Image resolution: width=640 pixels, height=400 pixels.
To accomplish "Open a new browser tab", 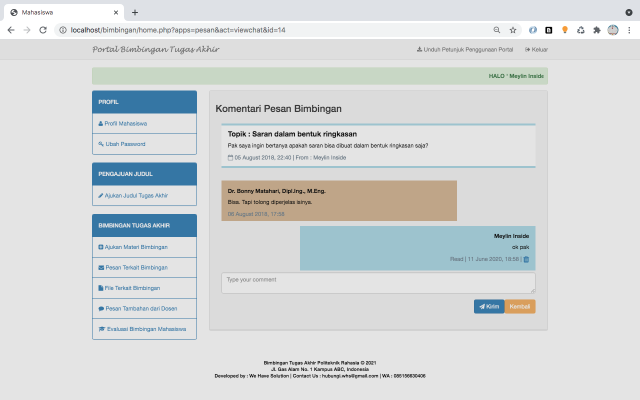I will coord(135,12).
